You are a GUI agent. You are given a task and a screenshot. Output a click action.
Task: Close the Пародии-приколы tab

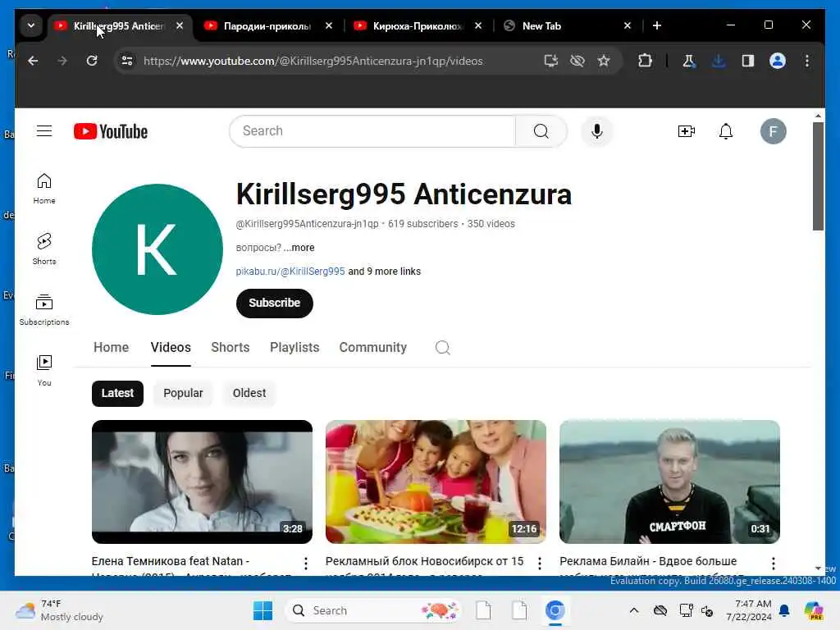(329, 25)
